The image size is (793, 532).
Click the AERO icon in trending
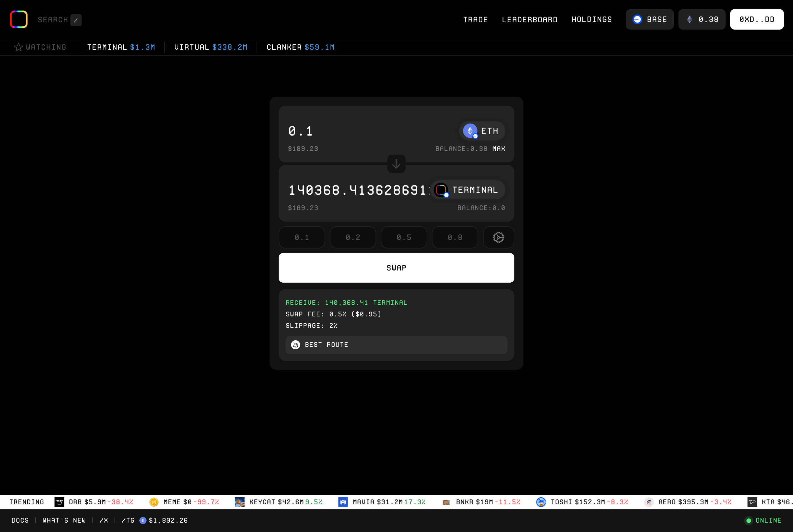click(x=649, y=502)
